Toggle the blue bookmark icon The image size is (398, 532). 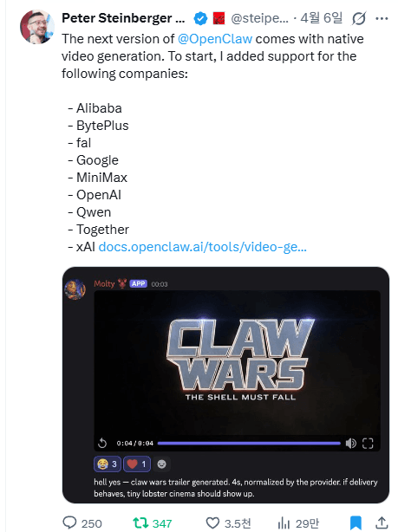click(x=356, y=522)
